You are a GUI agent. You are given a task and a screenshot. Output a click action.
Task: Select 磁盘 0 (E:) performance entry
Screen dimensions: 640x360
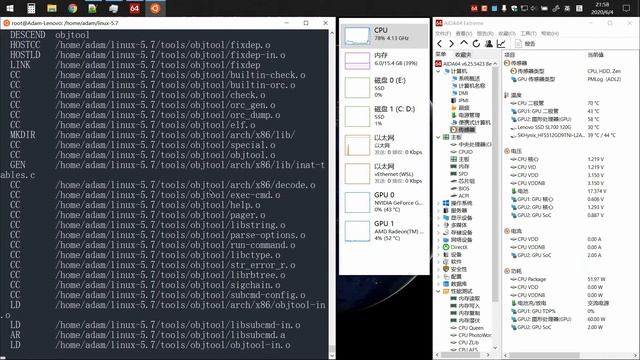point(384,87)
